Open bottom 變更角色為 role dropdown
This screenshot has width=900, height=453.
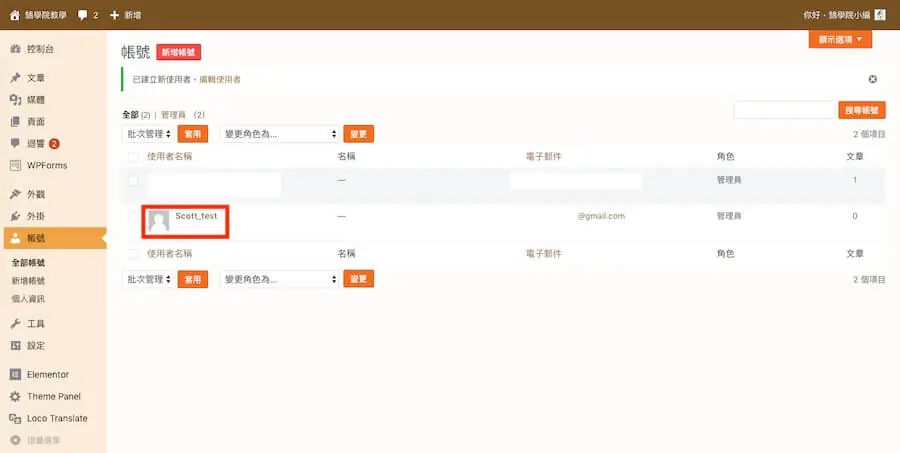coord(280,279)
